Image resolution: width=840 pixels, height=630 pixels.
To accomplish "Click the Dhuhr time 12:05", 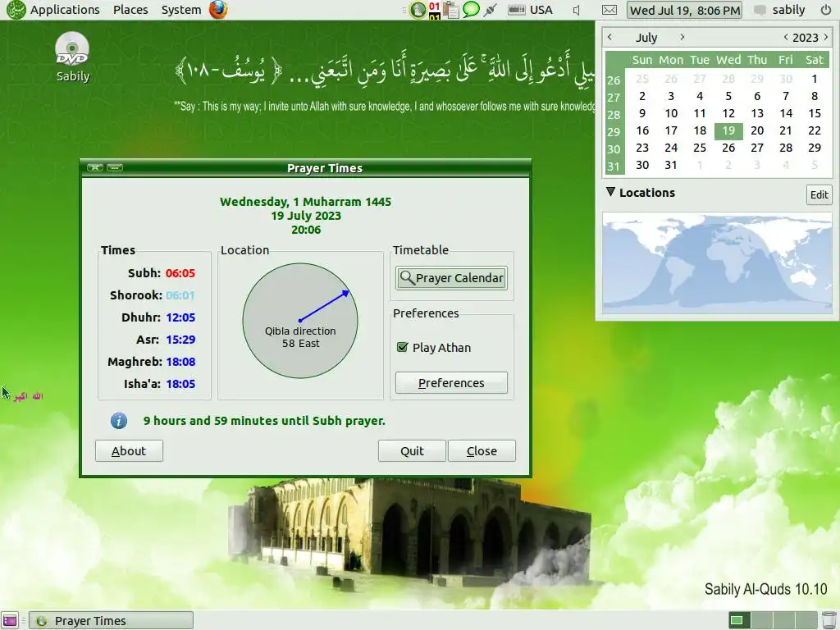I will [180, 317].
